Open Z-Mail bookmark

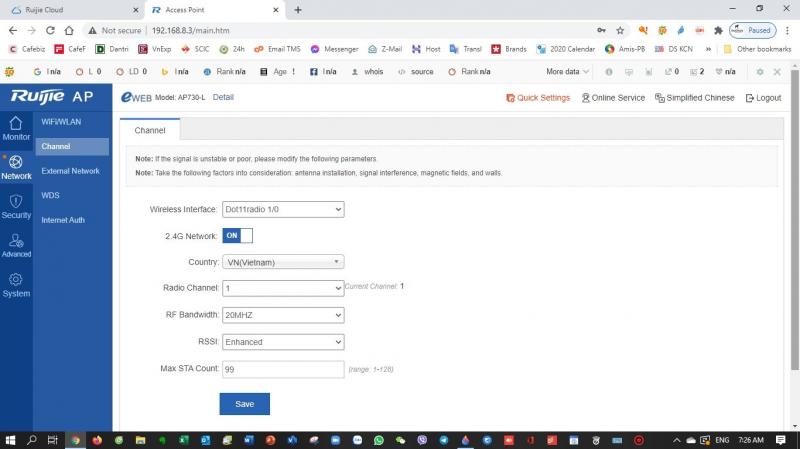385,49
